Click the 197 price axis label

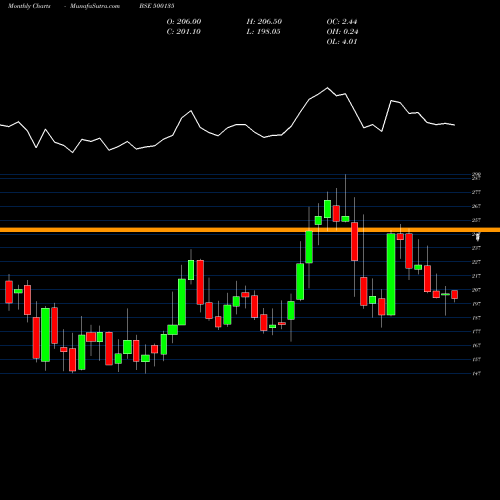(x=476, y=304)
